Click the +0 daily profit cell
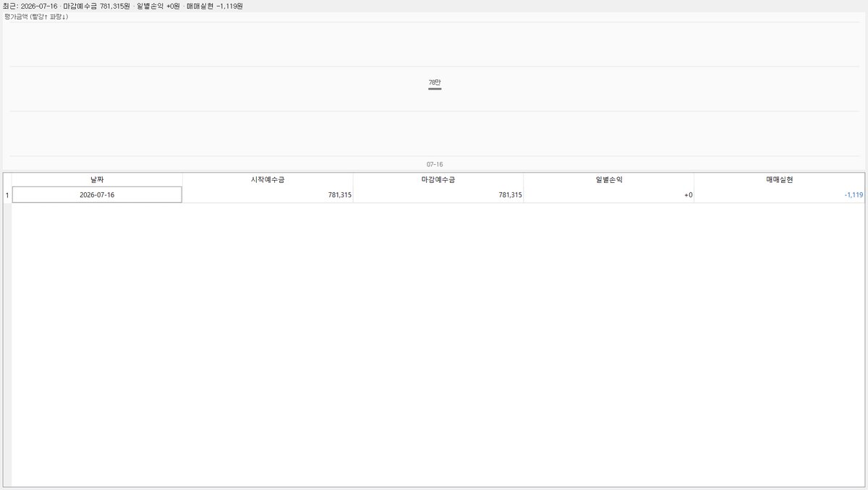The image size is (868, 490). [608, 195]
